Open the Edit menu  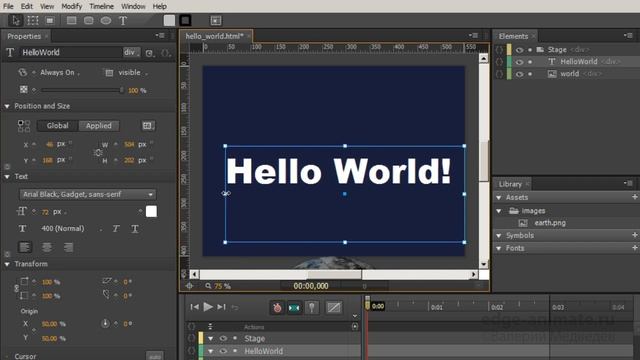pos(27,6)
